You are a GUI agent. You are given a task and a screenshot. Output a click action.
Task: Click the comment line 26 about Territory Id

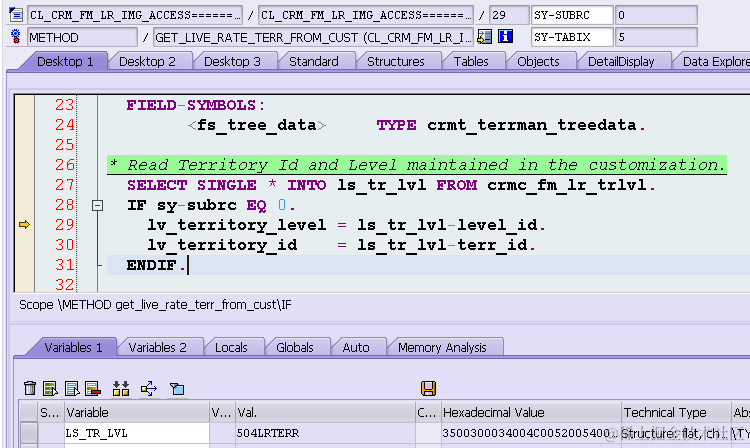pos(417,165)
